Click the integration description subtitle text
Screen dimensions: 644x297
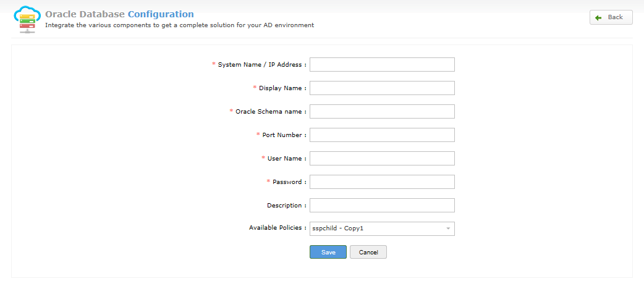point(179,25)
